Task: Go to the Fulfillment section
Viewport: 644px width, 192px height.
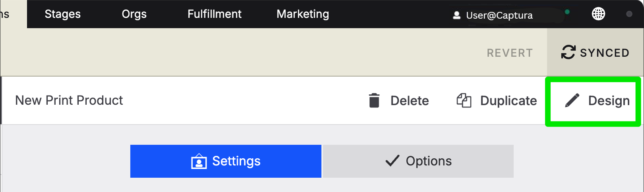Action: (214, 14)
